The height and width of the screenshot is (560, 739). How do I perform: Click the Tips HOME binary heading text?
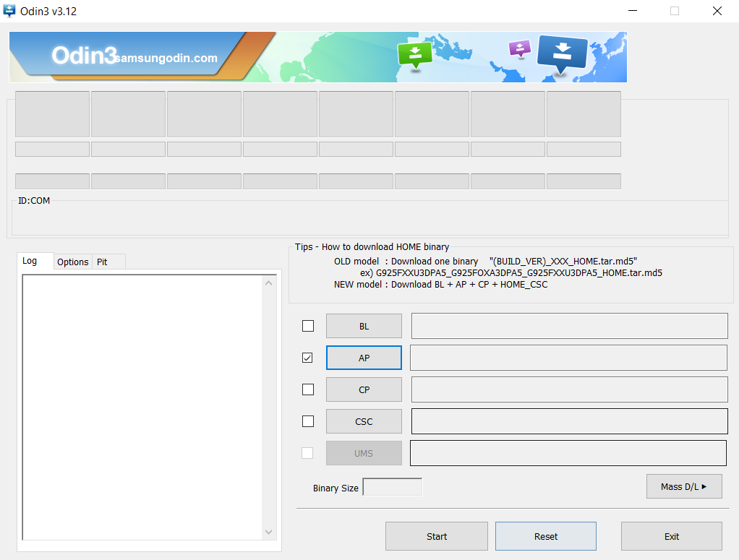[x=372, y=247]
